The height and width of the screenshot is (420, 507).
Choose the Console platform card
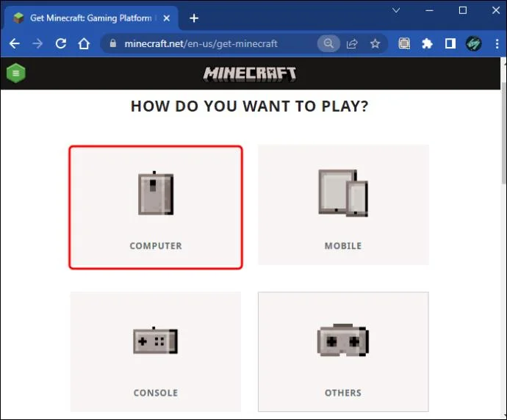tap(156, 352)
